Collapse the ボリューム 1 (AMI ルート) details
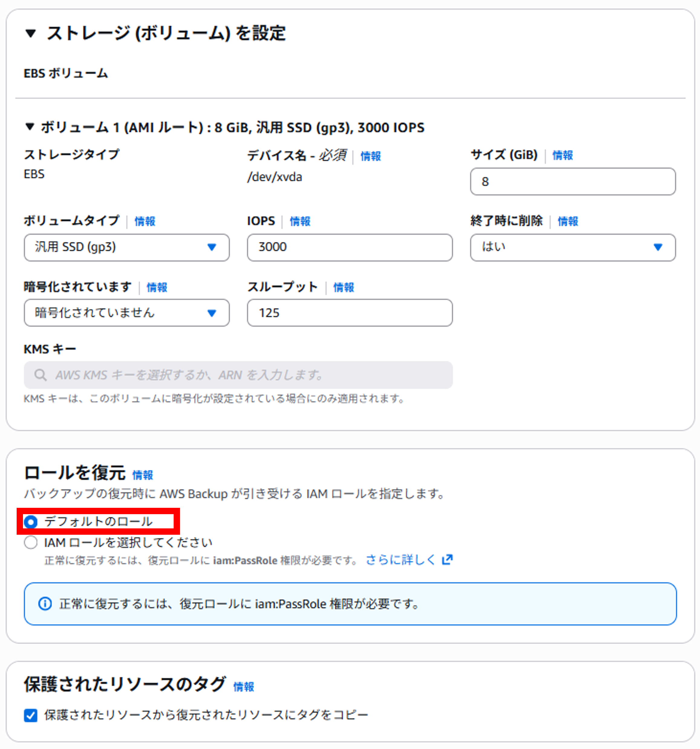700x749 pixels. [x=30, y=126]
